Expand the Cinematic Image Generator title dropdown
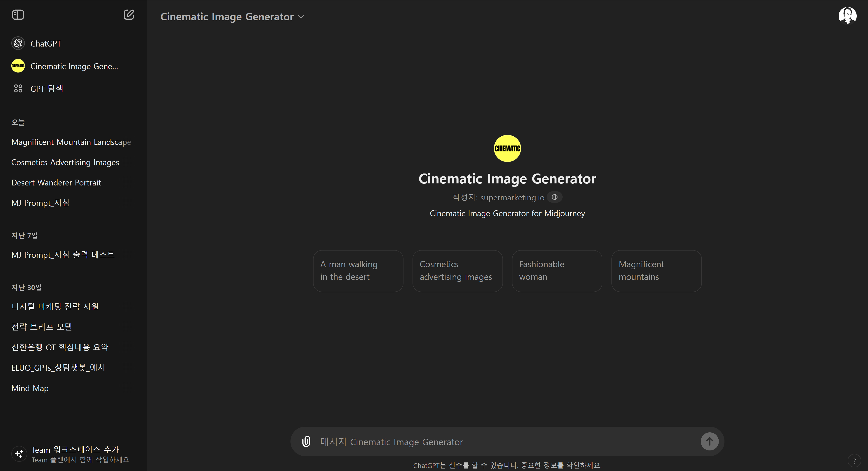 (x=232, y=16)
